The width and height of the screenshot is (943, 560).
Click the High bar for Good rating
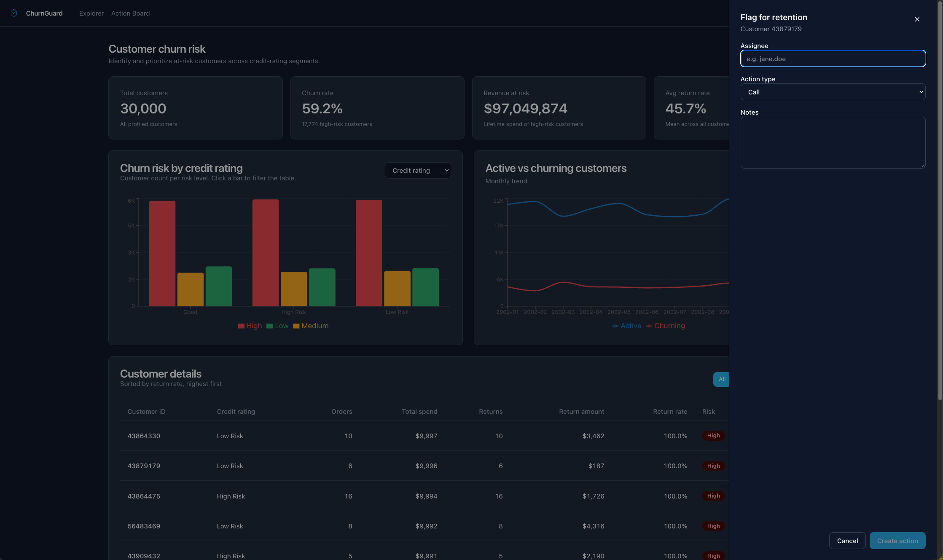pos(162,253)
